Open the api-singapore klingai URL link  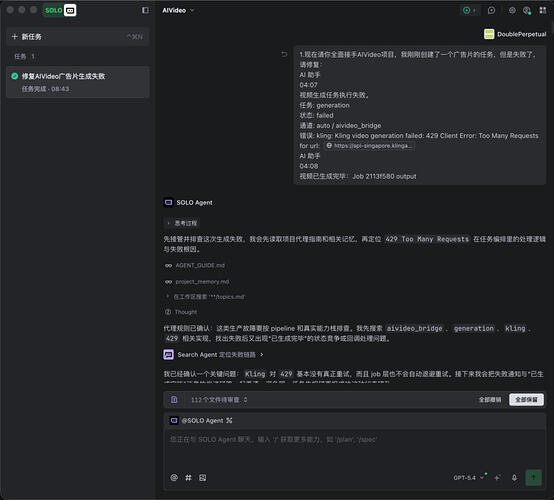(x=369, y=146)
